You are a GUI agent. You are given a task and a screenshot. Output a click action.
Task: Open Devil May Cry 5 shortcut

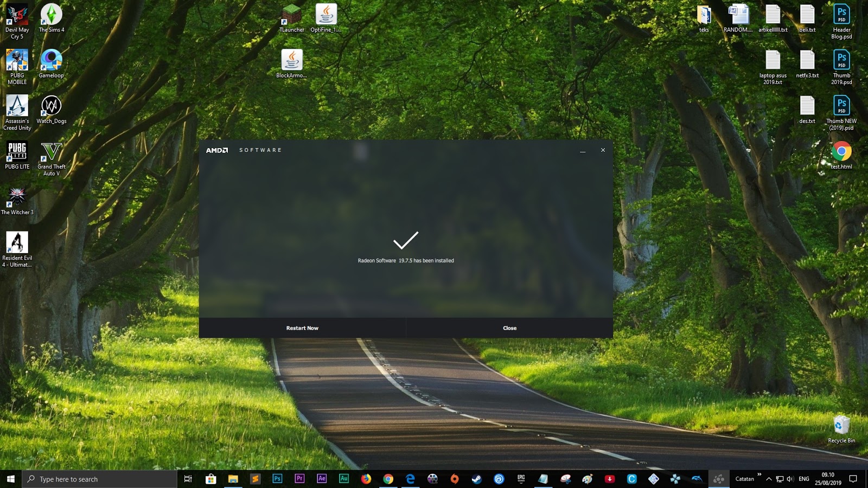[17, 22]
